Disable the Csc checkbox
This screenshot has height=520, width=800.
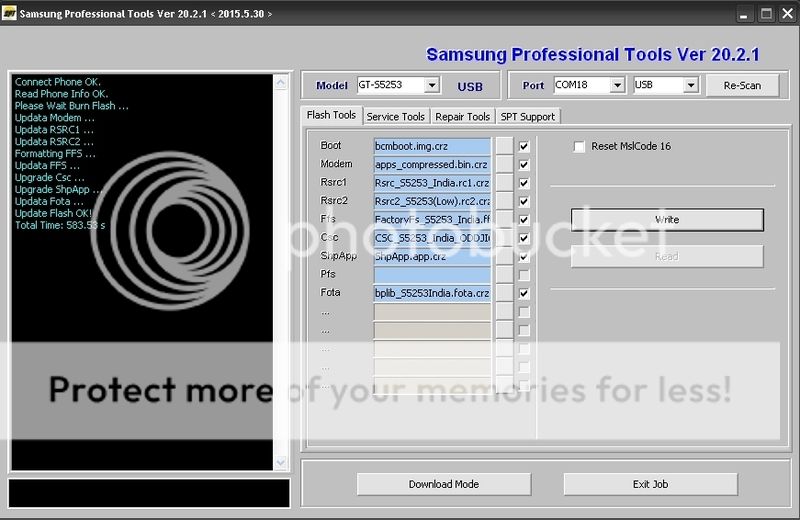pos(523,238)
